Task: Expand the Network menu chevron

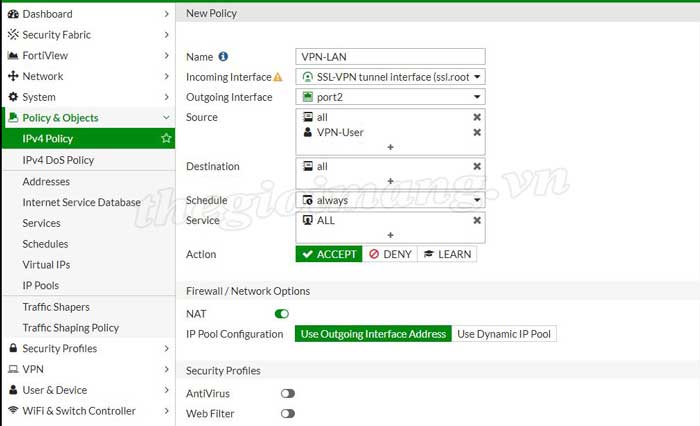Action: pyautogui.click(x=166, y=76)
